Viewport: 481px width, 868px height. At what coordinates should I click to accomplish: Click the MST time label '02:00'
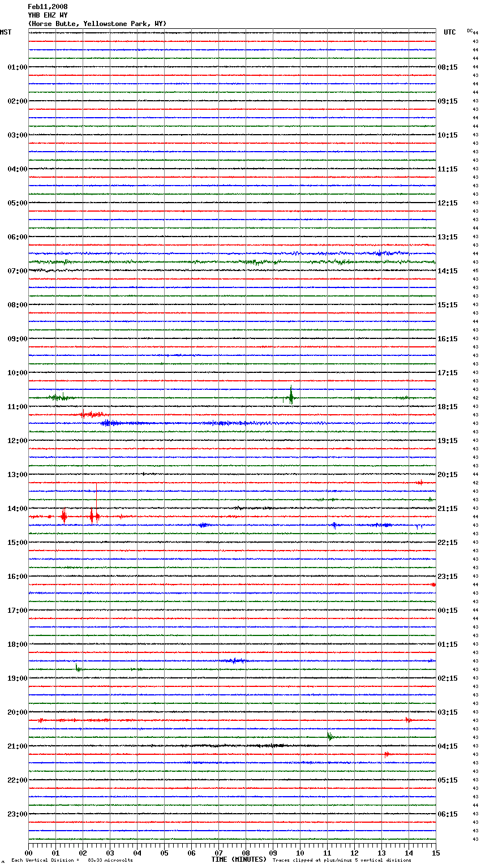click(18, 101)
